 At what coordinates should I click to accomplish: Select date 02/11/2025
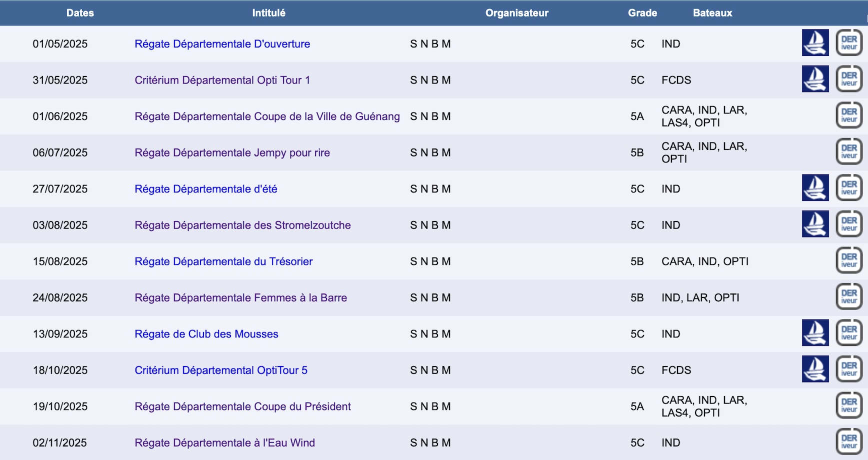60,442
